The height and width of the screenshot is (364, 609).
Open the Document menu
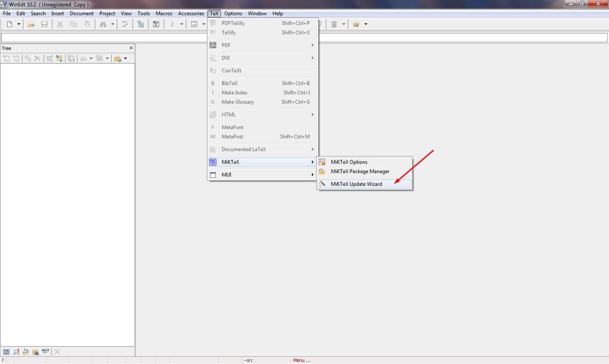[81, 13]
